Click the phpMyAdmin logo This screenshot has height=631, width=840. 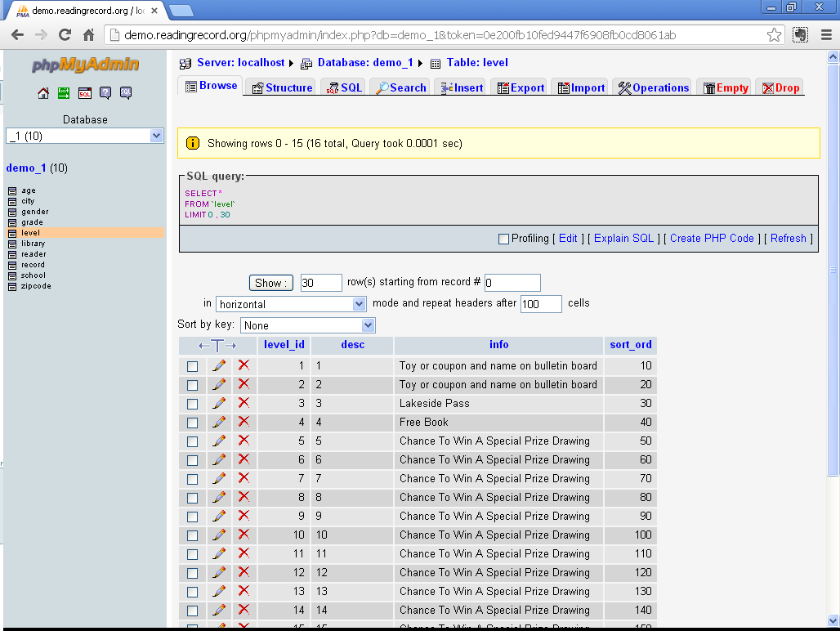click(x=86, y=65)
